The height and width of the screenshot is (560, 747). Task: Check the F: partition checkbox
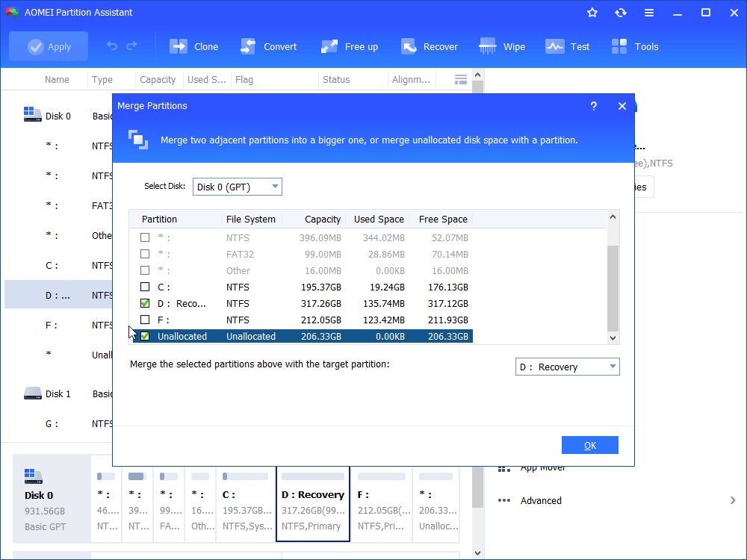(145, 320)
